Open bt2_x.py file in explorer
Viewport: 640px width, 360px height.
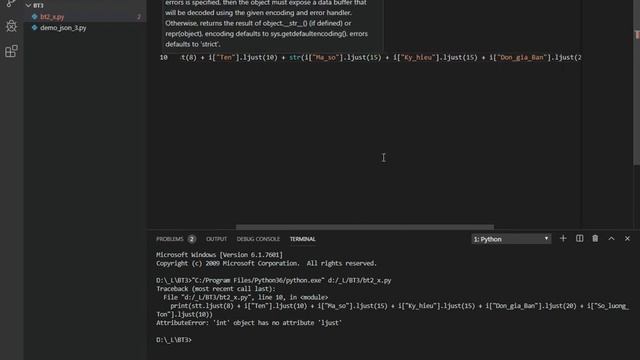pos(52,17)
